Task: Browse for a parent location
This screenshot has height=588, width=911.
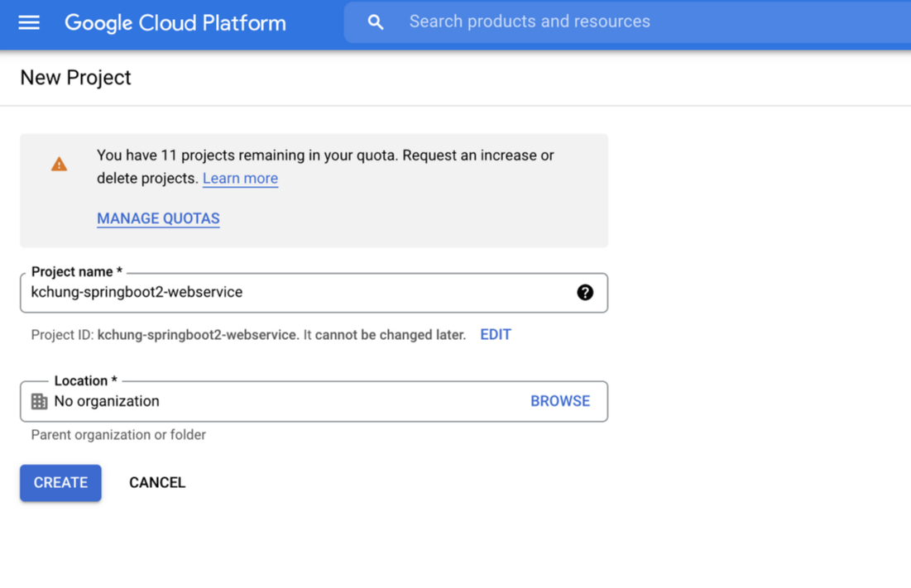Action: [560, 401]
